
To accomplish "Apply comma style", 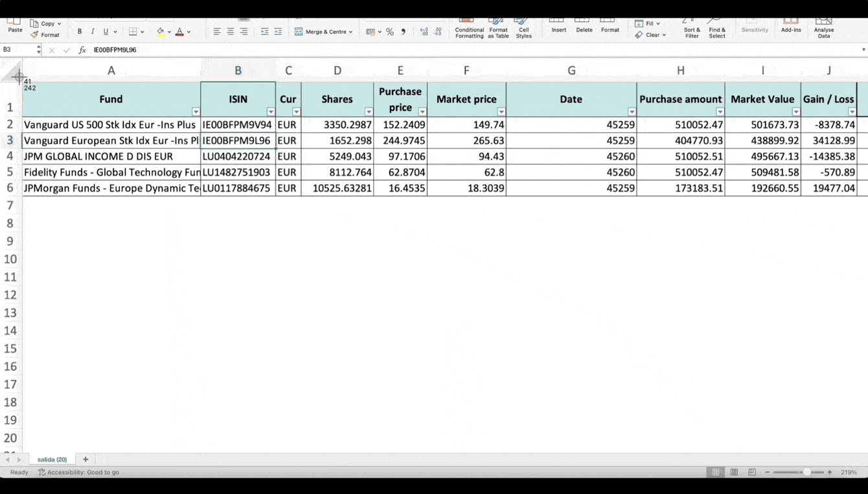I will pos(404,31).
